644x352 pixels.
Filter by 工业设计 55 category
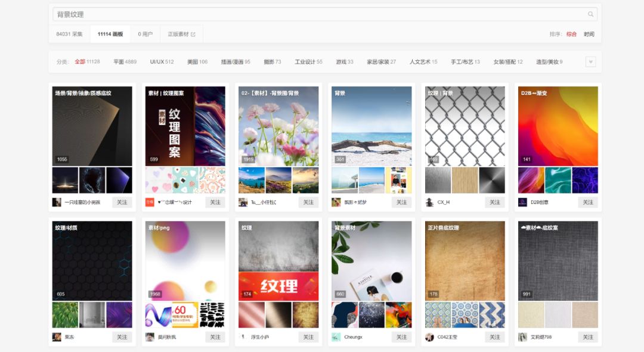coord(308,62)
